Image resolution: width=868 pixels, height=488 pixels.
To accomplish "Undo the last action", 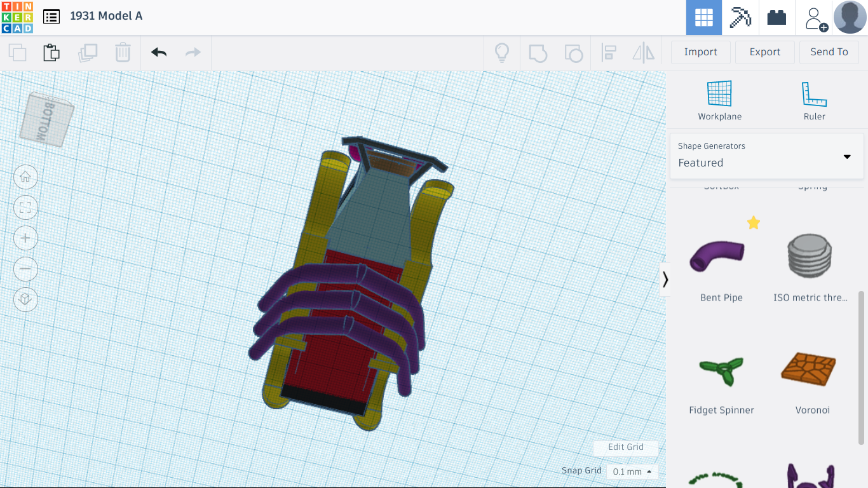I will click(158, 52).
